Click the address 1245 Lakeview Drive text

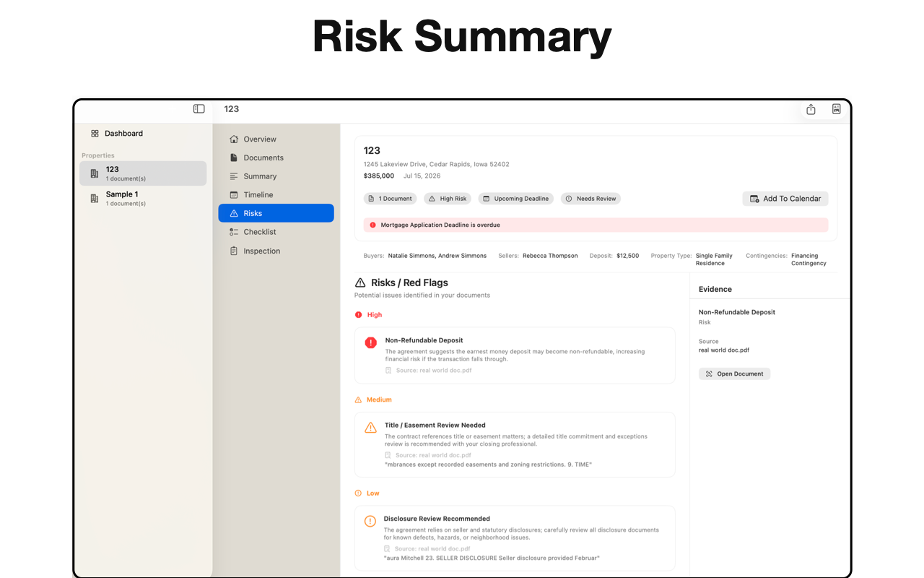tap(436, 165)
